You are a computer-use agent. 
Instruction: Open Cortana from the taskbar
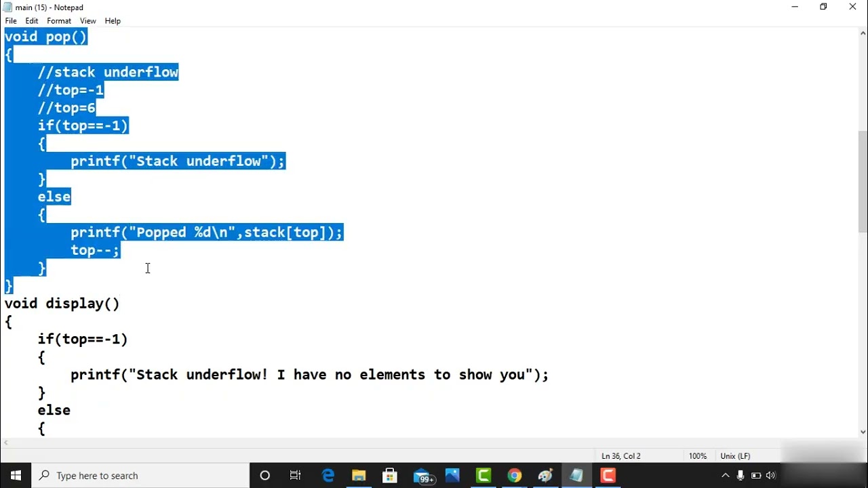265,476
